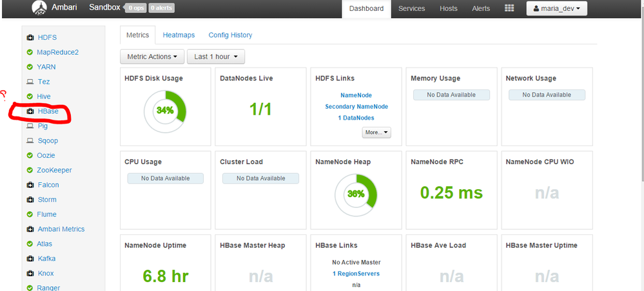Expand the More... dropdown in HDFS Links
The width and height of the screenshot is (644, 291).
pyautogui.click(x=377, y=133)
